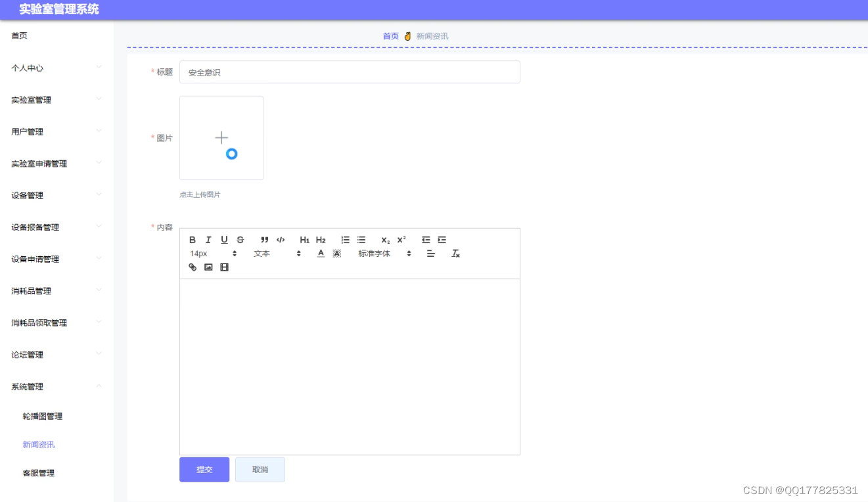Expand the 实验室管理 menu

(57, 100)
